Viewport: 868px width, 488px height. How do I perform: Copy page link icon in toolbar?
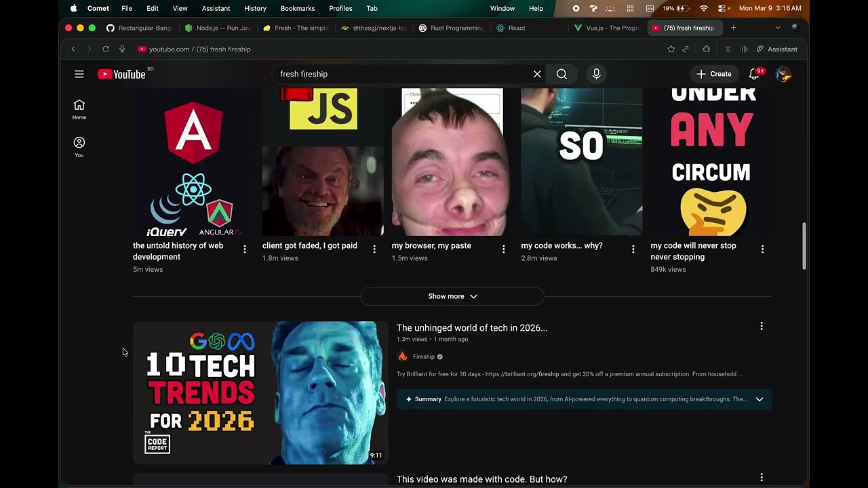click(x=686, y=49)
